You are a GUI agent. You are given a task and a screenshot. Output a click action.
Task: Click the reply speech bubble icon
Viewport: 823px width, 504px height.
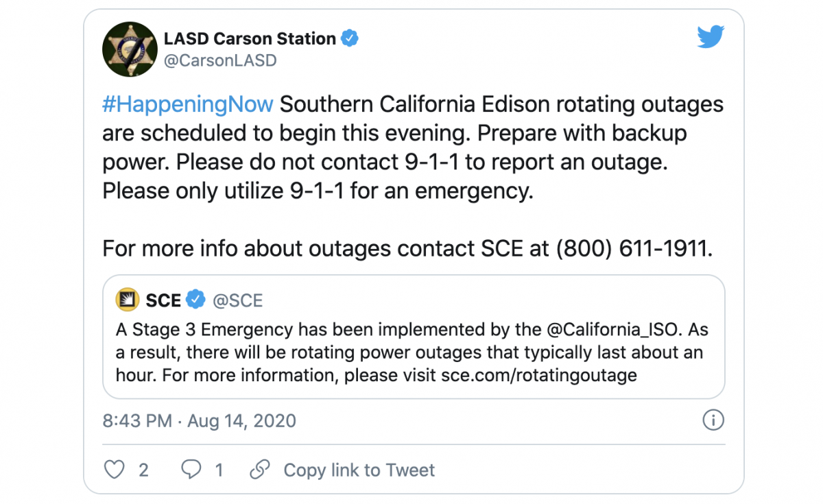point(191,470)
